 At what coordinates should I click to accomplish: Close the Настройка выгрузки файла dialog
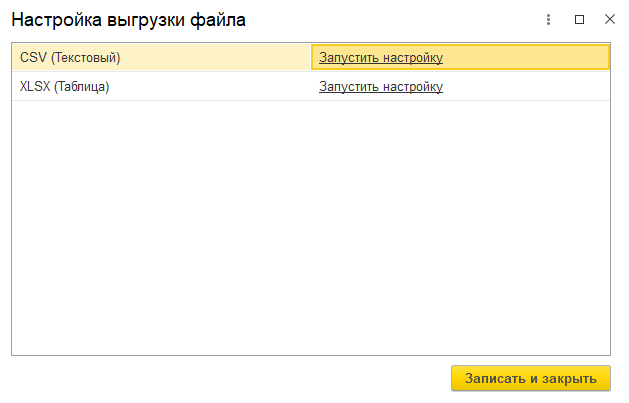[x=609, y=19]
